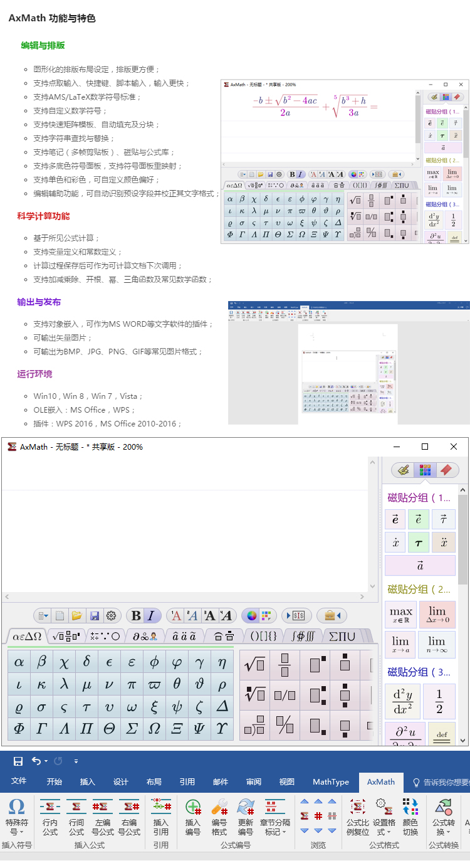This screenshot has width=470, height=868.
Task: Click 右编号公式 right-numbered formula button
Action: 129,817
